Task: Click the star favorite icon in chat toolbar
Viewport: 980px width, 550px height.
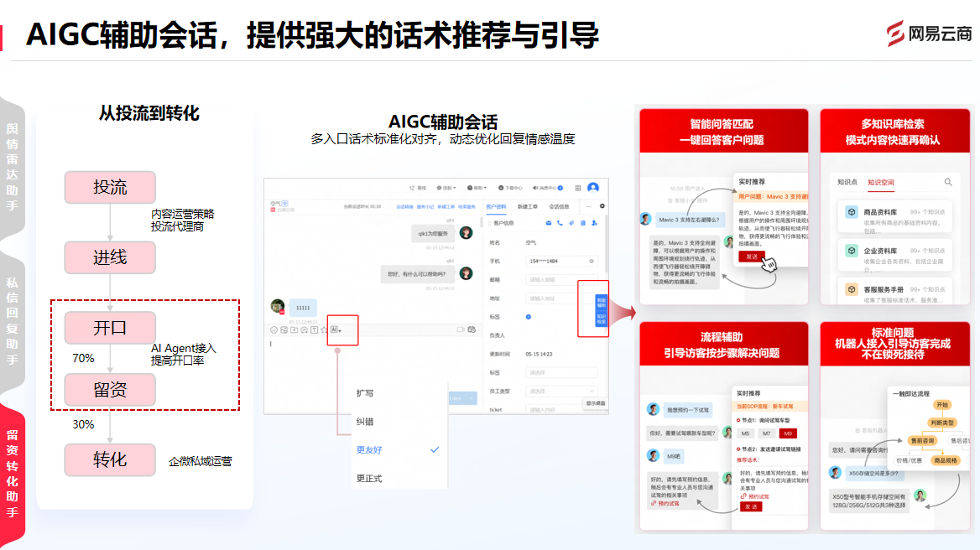Action: point(324,329)
